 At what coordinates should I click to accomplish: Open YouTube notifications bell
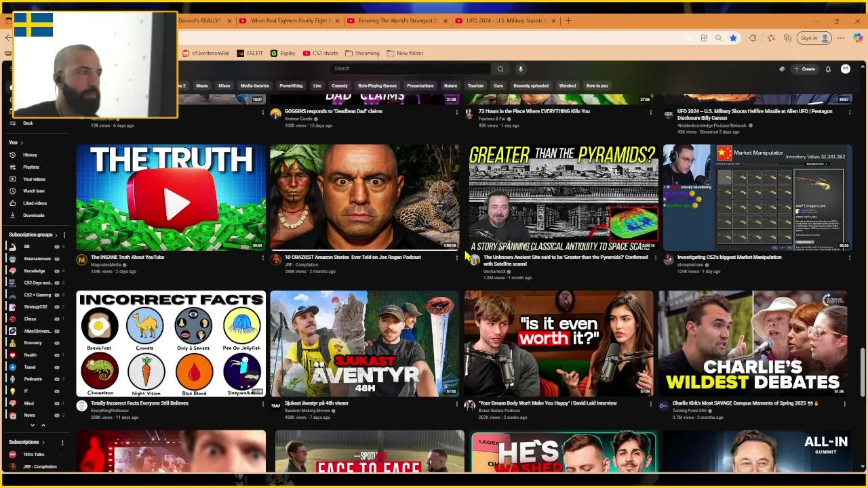coord(828,69)
